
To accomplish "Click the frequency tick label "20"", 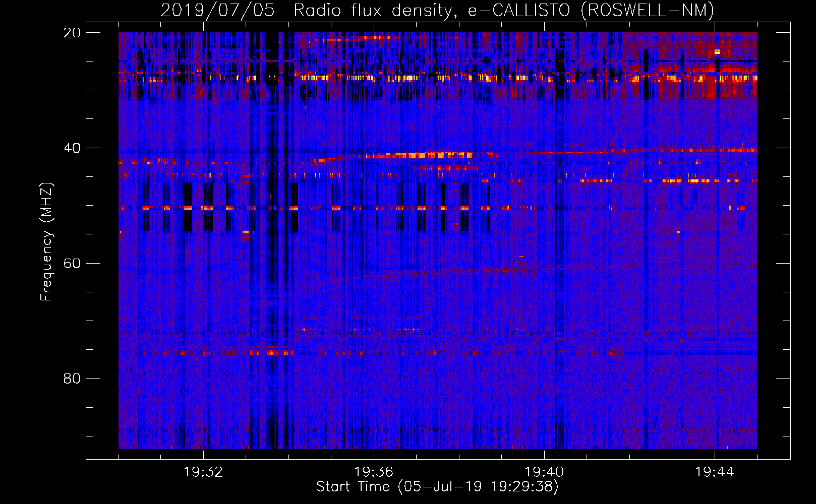I will pyautogui.click(x=72, y=32).
